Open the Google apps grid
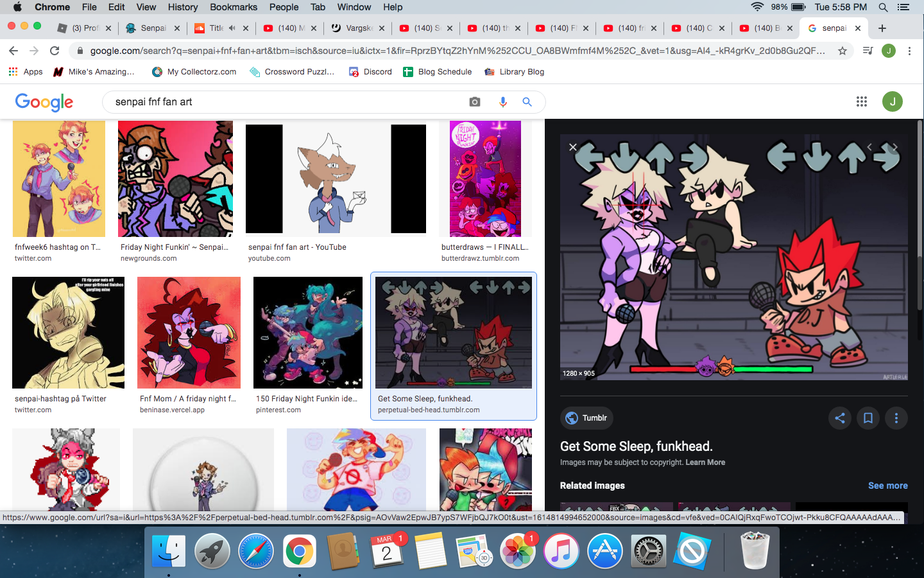924x578 pixels. (x=862, y=101)
